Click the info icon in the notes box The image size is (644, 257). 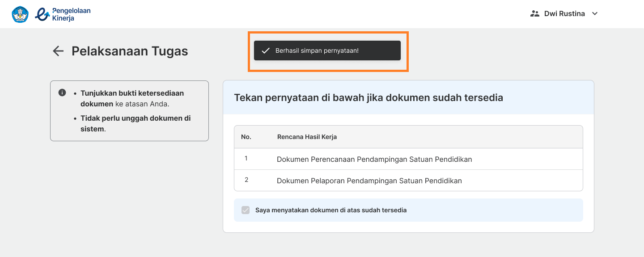[62, 93]
